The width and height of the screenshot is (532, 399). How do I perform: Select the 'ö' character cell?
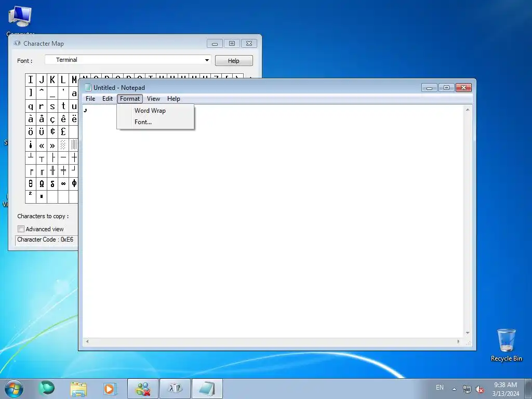tap(31, 131)
